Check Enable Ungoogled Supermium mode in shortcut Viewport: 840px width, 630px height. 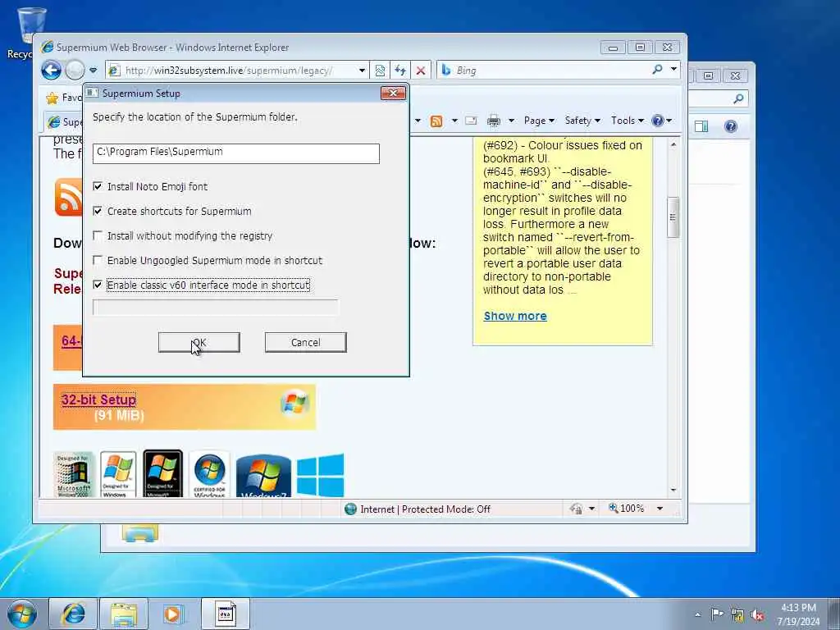point(98,260)
